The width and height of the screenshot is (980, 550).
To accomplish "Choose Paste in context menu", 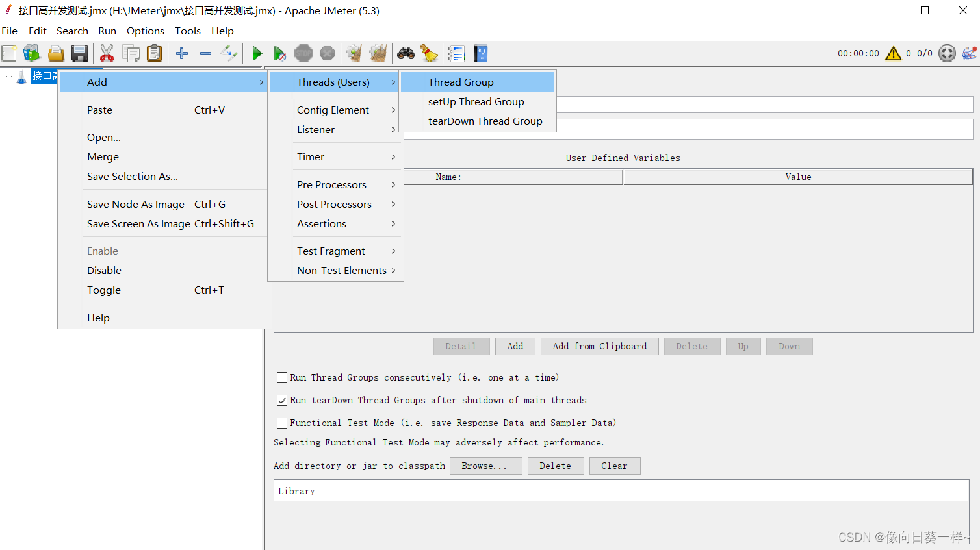I will click(x=163, y=110).
